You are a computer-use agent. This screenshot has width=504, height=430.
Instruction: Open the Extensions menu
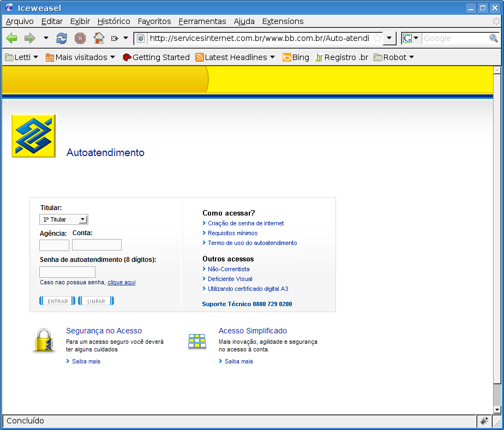tap(283, 21)
